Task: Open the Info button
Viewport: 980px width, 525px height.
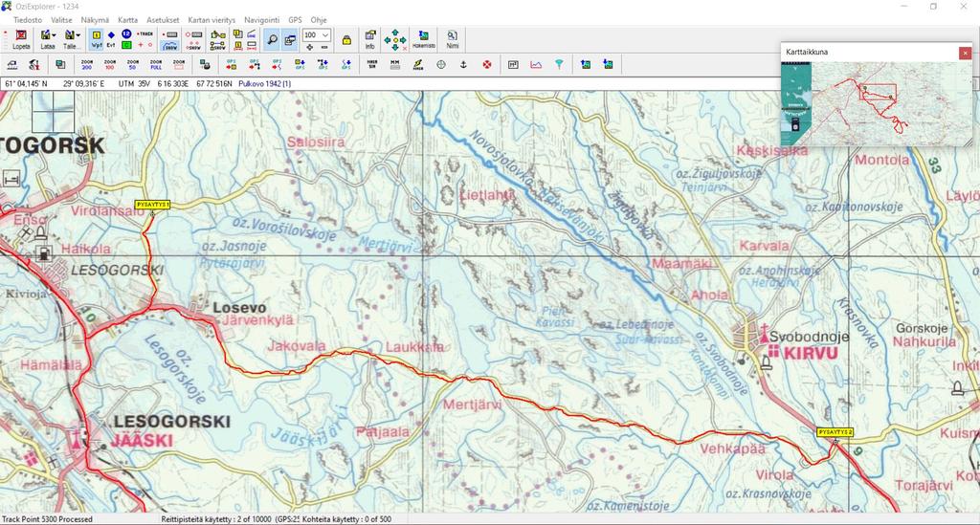Action: click(x=370, y=39)
